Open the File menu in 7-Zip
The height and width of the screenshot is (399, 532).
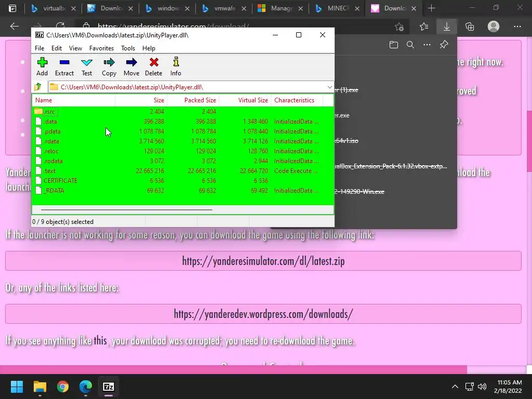pyautogui.click(x=39, y=48)
